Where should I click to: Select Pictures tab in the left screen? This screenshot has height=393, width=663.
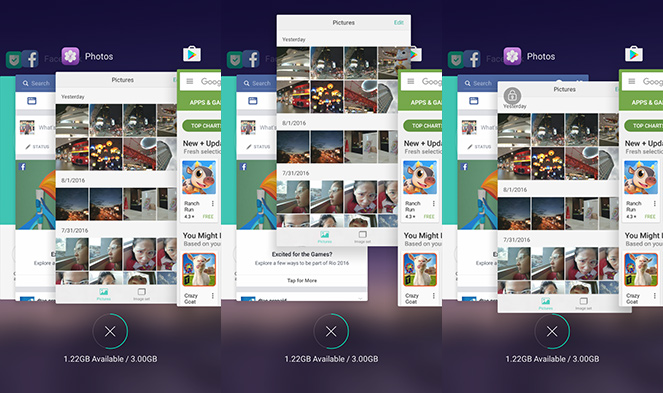(x=104, y=294)
